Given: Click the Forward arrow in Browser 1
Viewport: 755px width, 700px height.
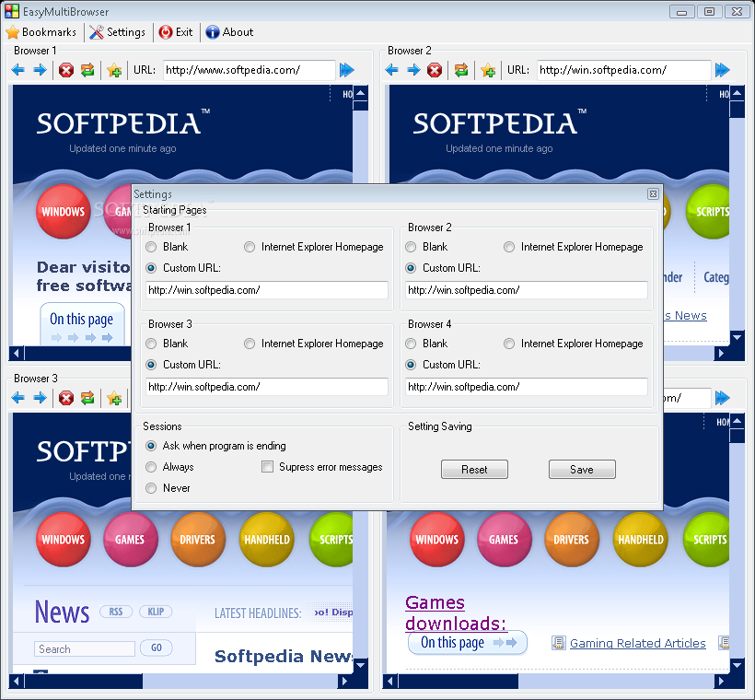Looking at the screenshot, I should (x=40, y=70).
